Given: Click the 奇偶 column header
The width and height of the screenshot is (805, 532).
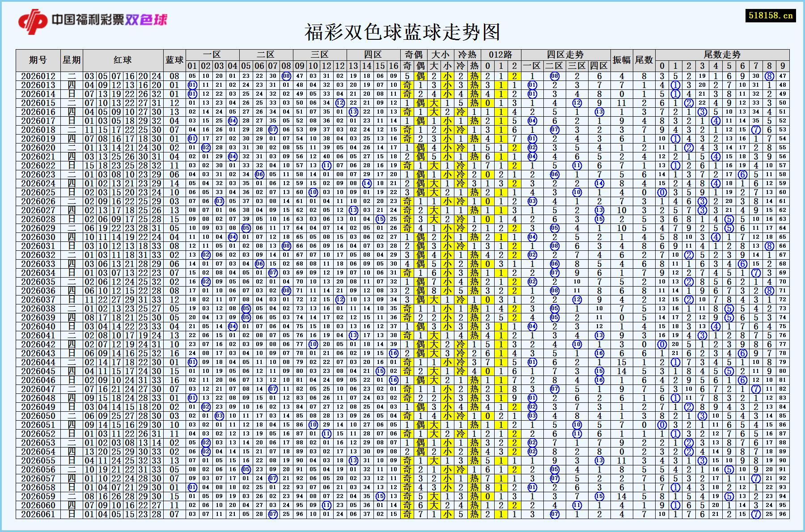Looking at the screenshot, I should (414, 55).
